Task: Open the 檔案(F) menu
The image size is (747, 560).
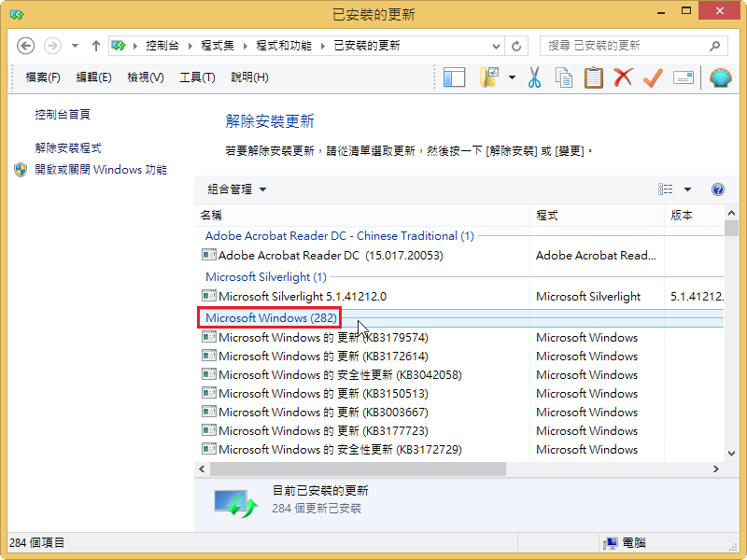Action: click(43, 77)
